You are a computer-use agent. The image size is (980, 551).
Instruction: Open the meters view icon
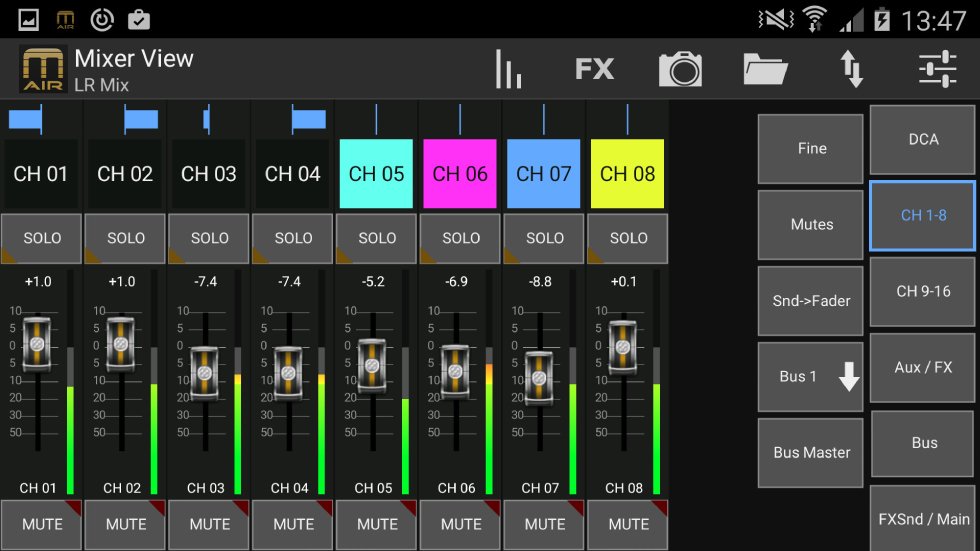509,69
